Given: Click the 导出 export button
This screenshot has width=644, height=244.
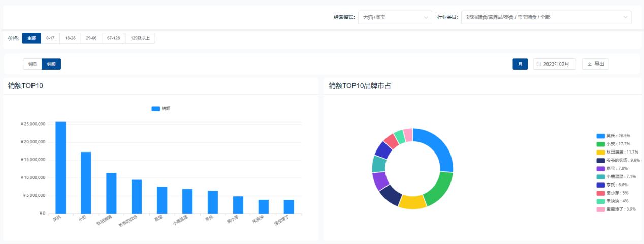Looking at the screenshot, I should point(595,64).
